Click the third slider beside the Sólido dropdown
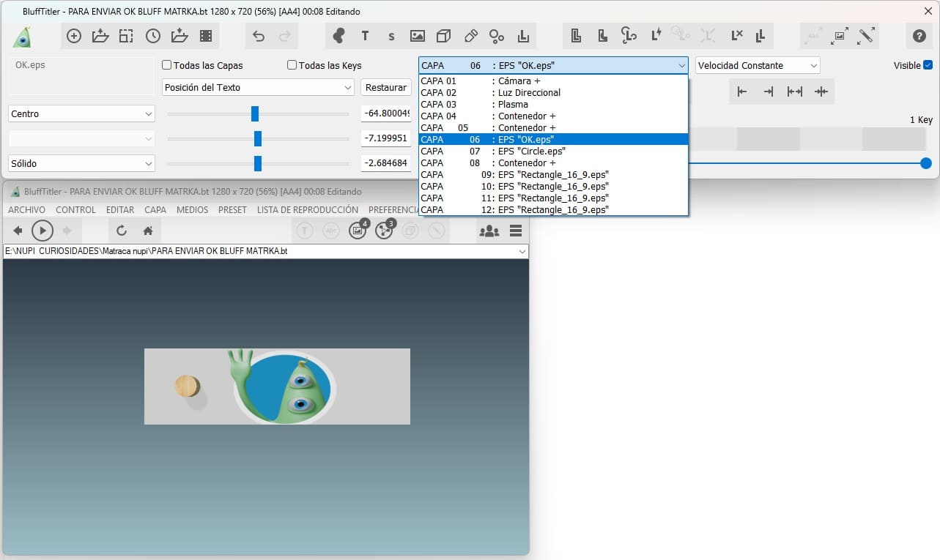The image size is (940, 560). coord(258,163)
